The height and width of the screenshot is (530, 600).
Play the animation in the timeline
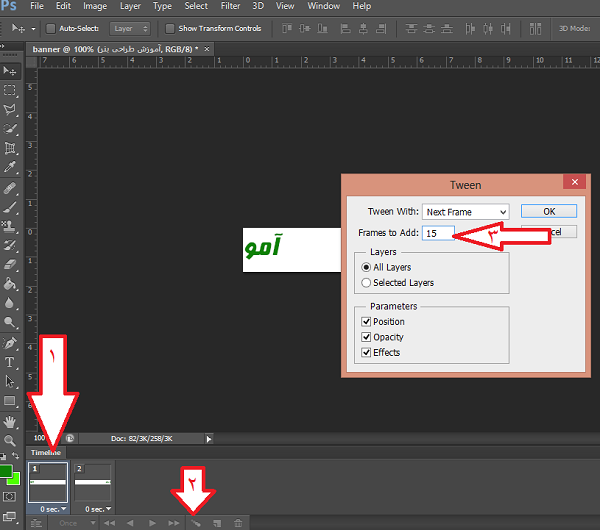tap(152, 523)
